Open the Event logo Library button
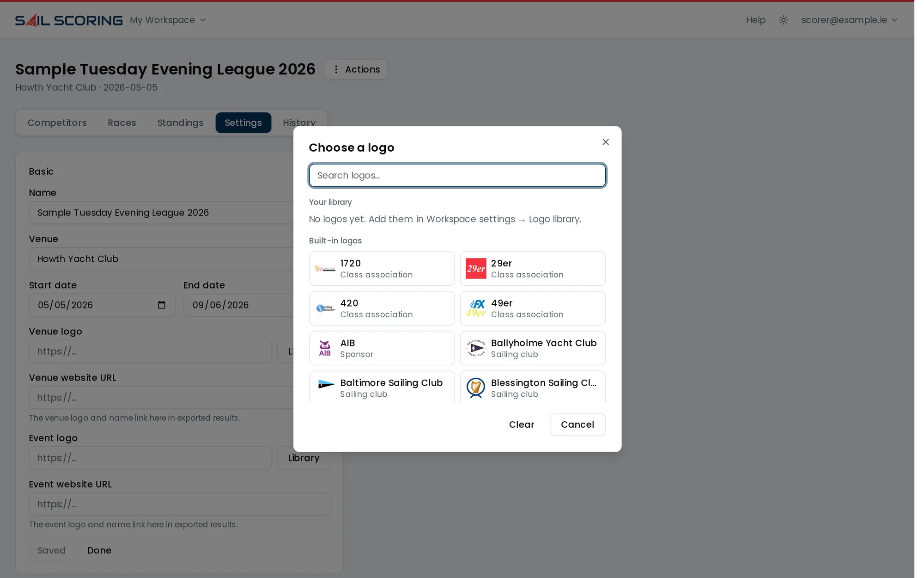 [304, 458]
